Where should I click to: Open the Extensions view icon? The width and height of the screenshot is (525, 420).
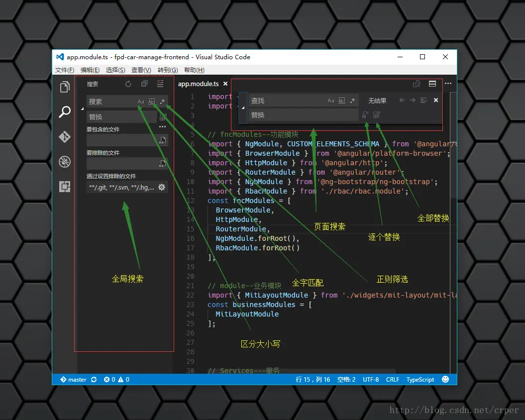tap(65, 186)
